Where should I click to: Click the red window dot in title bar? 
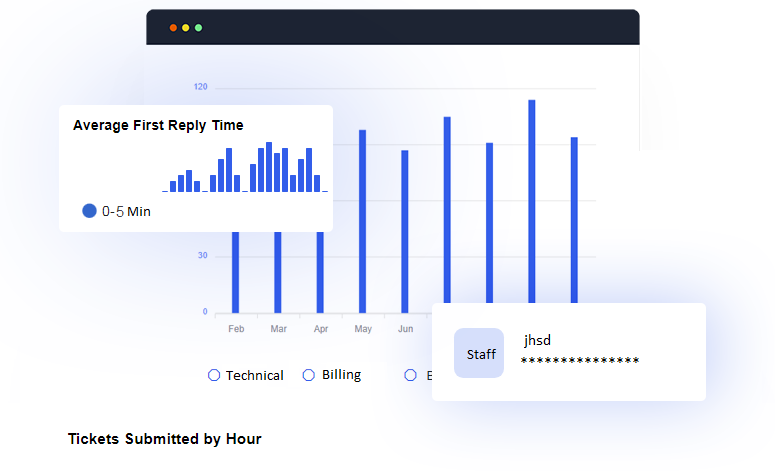click(x=173, y=27)
